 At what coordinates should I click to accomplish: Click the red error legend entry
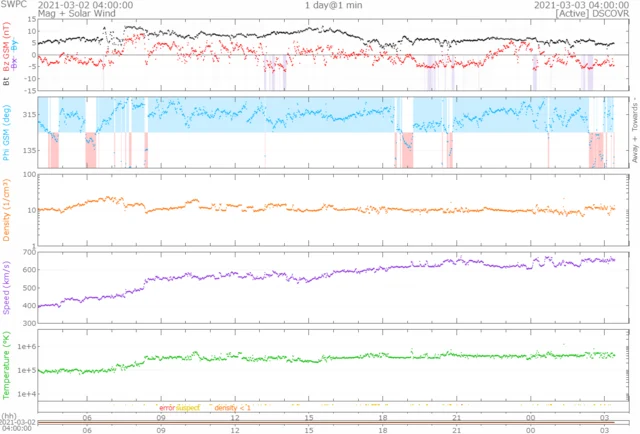[166, 408]
